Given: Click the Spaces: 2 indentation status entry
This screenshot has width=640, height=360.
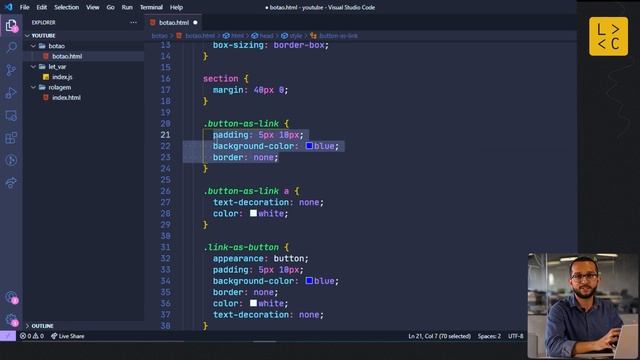Looking at the screenshot, I should [x=489, y=336].
